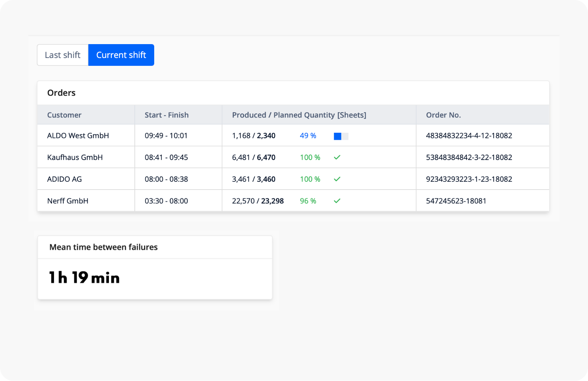This screenshot has height=381, width=588.
Task: Click the 49 % completion value
Action: click(x=308, y=136)
